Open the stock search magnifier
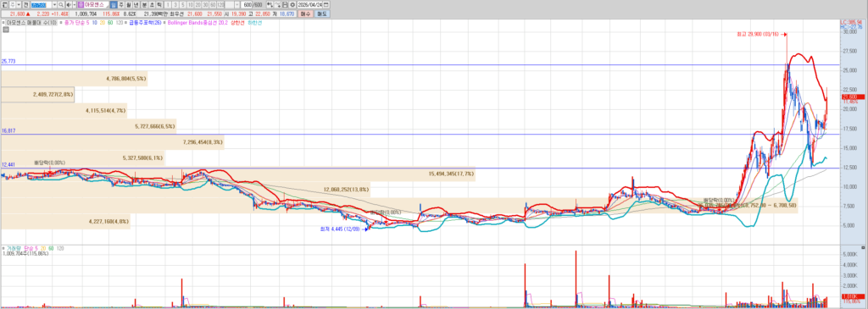This screenshot has width=868, height=309. tap(61, 4)
